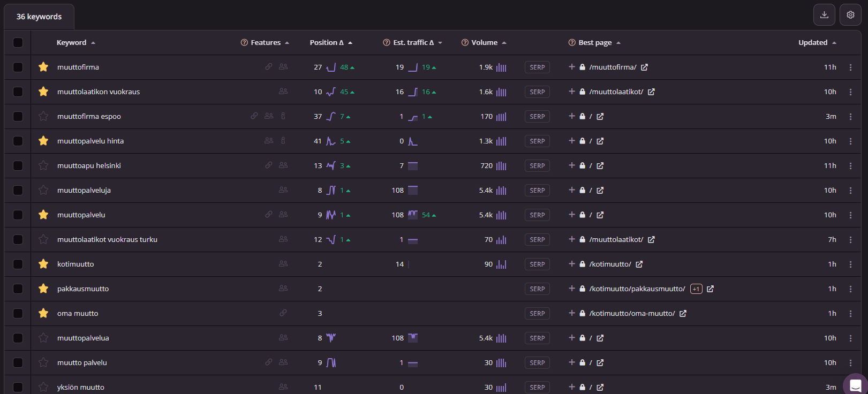This screenshot has height=394, width=868.
Task: Open SERP for yksiön muutto
Action: pos(537,388)
